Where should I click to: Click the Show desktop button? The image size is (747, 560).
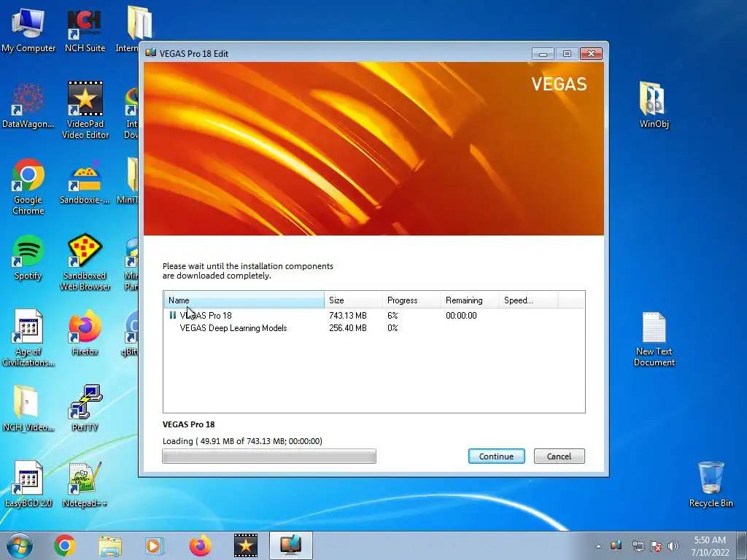(742, 546)
